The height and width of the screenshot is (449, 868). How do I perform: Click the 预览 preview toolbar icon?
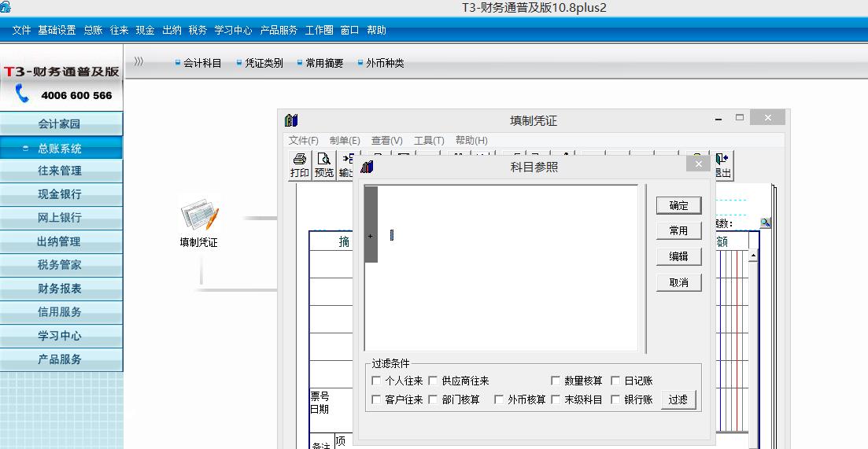point(324,165)
